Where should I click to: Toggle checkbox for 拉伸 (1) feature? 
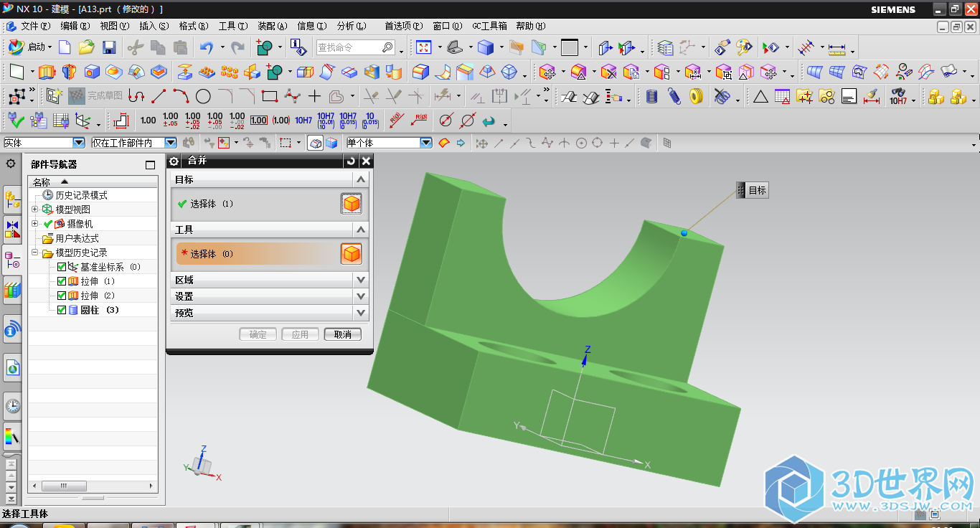[x=62, y=281]
